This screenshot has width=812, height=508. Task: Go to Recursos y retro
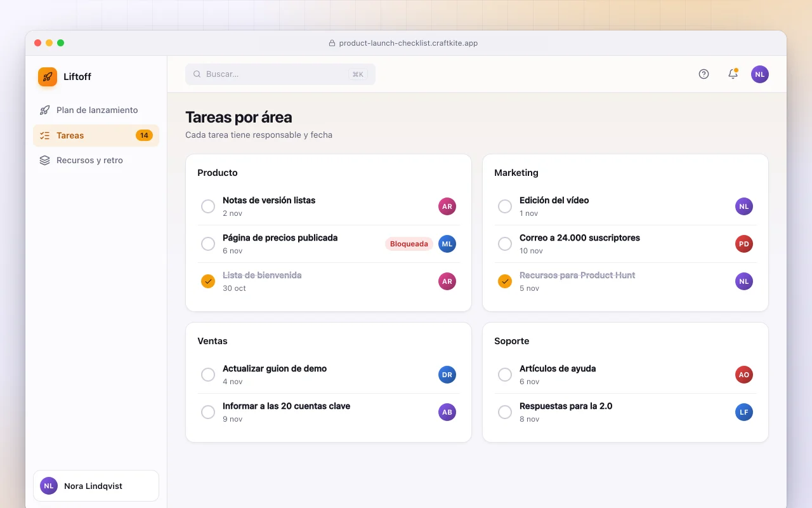click(x=96, y=160)
